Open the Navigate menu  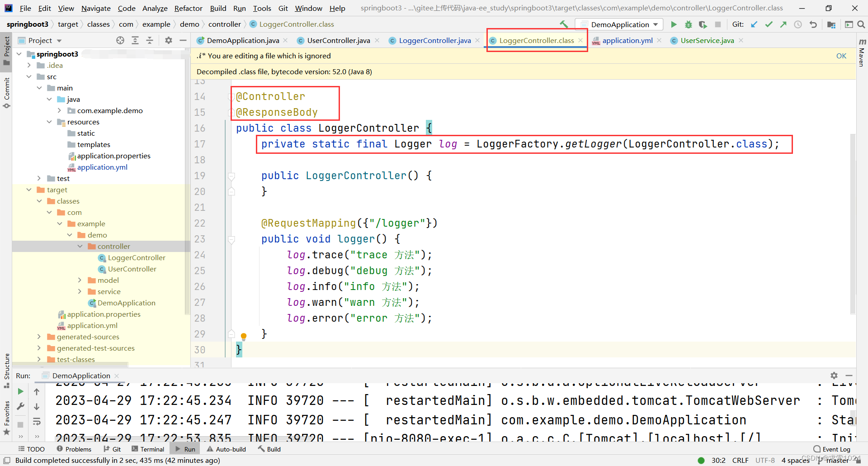pyautogui.click(x=96, y=8)
